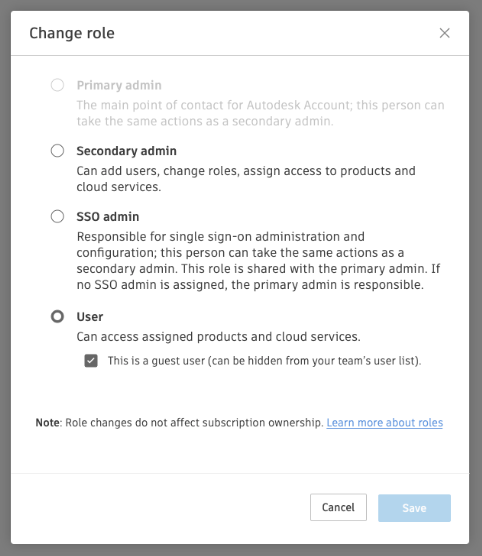The height and width of the screenshot is (556, 482).
Task: Select the User role radio button
Action: pyautogui.click(x=57, y=316)
